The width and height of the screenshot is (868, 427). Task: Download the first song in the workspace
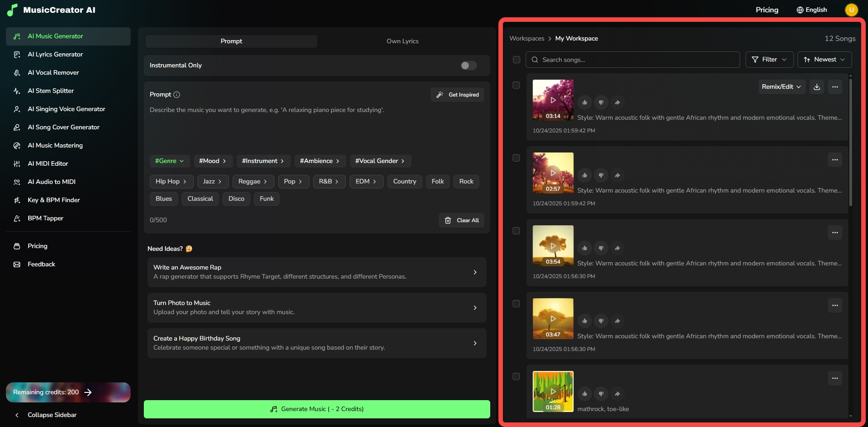pos(817,86)
